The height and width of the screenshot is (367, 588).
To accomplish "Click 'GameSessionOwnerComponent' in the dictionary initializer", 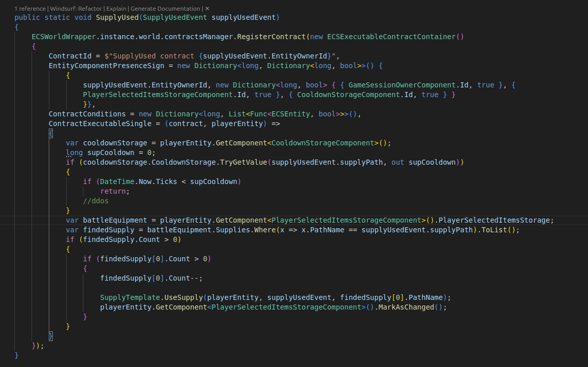I will tap(402, 85).
